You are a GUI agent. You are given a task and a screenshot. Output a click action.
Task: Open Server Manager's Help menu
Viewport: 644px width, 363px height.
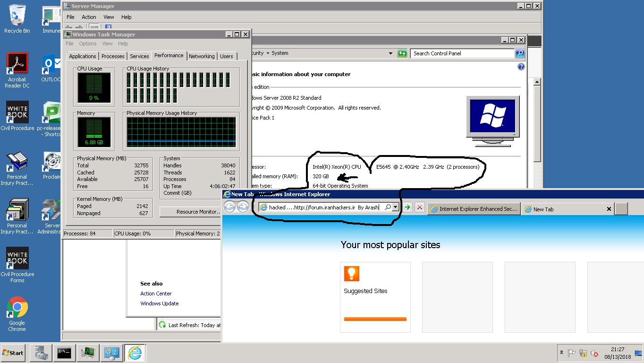[x=126, y=17]
